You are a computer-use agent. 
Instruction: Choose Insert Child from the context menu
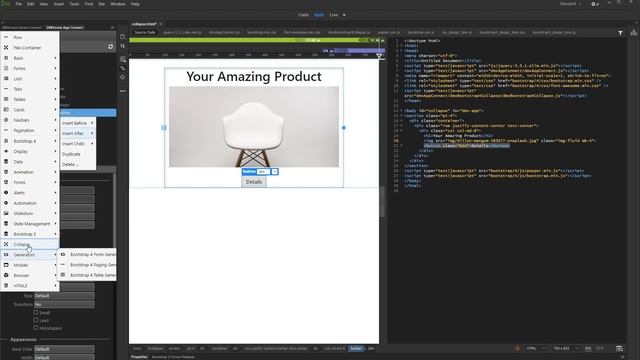coord(78,144)
